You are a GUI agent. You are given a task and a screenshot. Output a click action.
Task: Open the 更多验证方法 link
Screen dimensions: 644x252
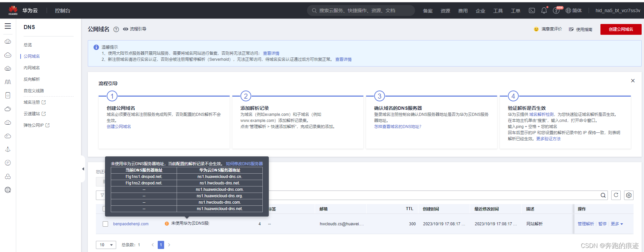point(548,139)
